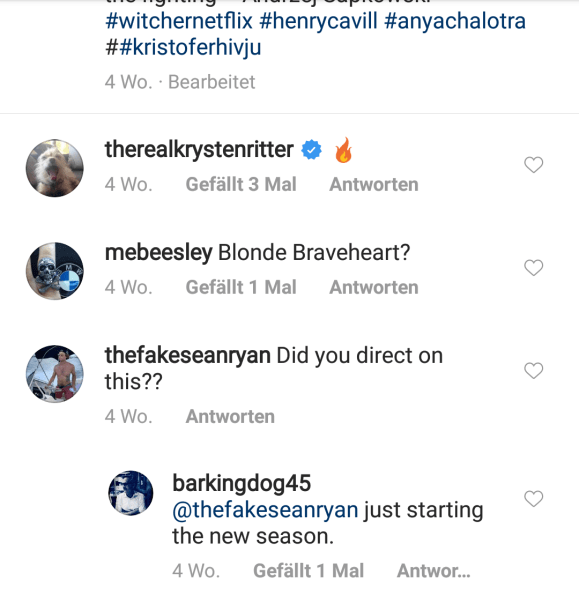The width and height of the screenshot is (579, 610).
Task: Like therealkrystenritter's fire emoji comment
Action: pyautogui.click(x=533, y=165)
